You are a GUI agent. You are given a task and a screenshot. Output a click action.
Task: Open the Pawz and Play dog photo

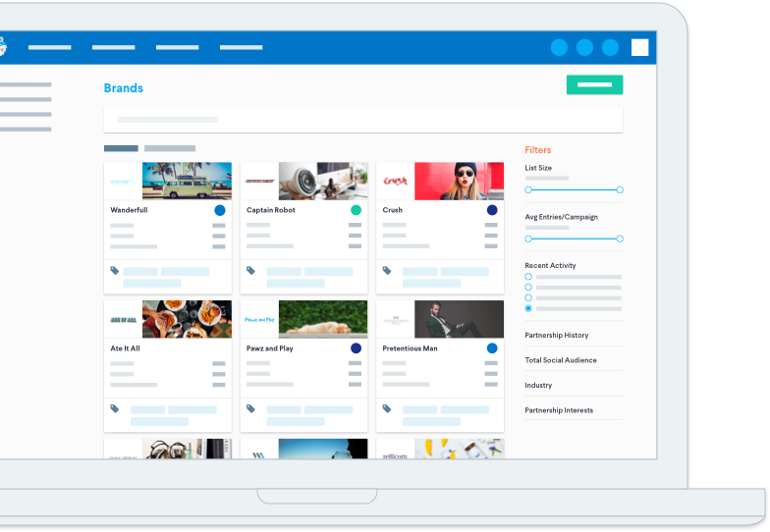click(x=323, y=319)
